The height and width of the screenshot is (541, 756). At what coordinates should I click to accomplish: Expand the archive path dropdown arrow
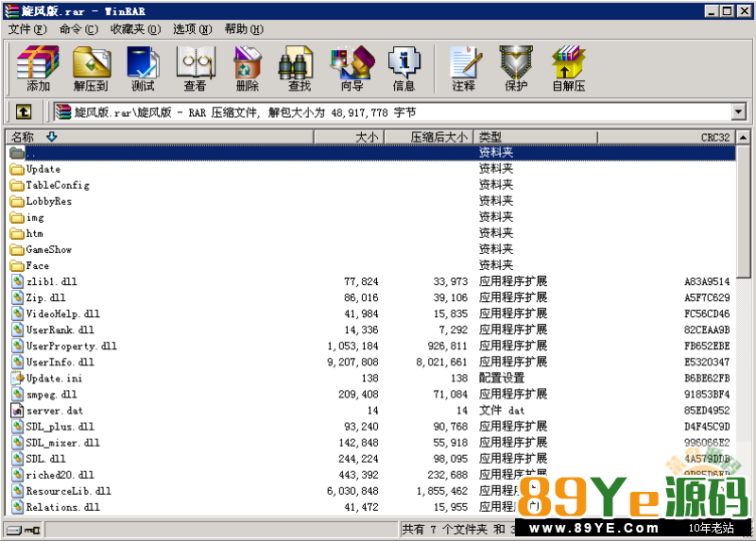[738, 112]
